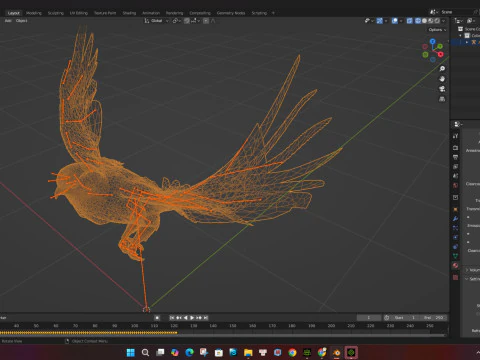
Task: Open the Particles properties tab
Action: pos(456,228)
